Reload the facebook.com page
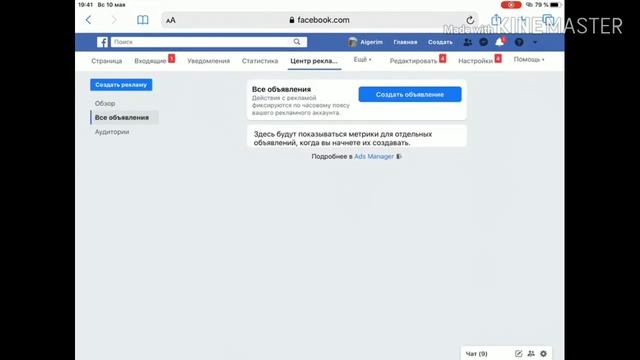The width and height of the screenshot is (640, 360). (470, 20)
